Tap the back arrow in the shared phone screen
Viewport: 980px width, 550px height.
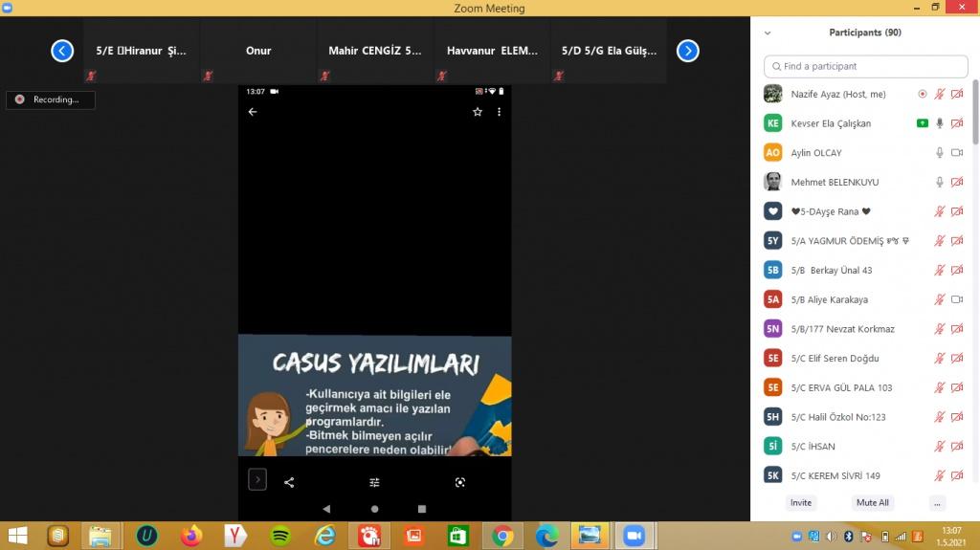coord(253,112)
